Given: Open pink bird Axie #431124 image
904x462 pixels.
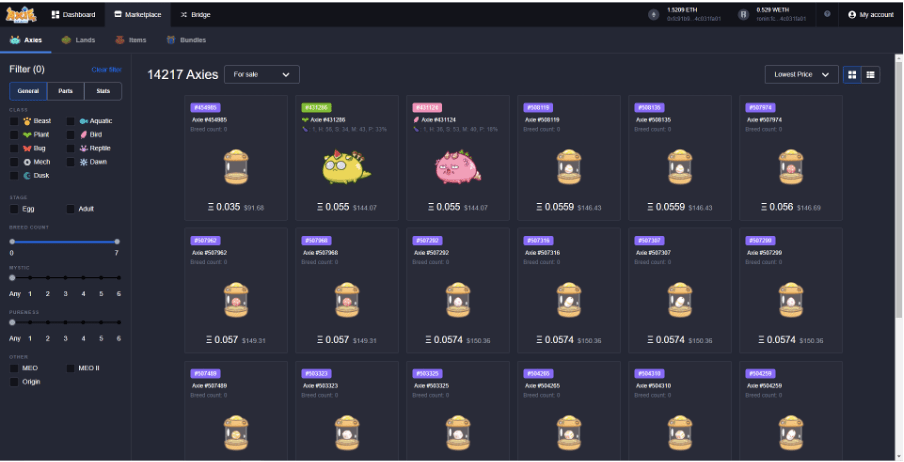Looking at the screenshot, I should (x=458, y=167).
